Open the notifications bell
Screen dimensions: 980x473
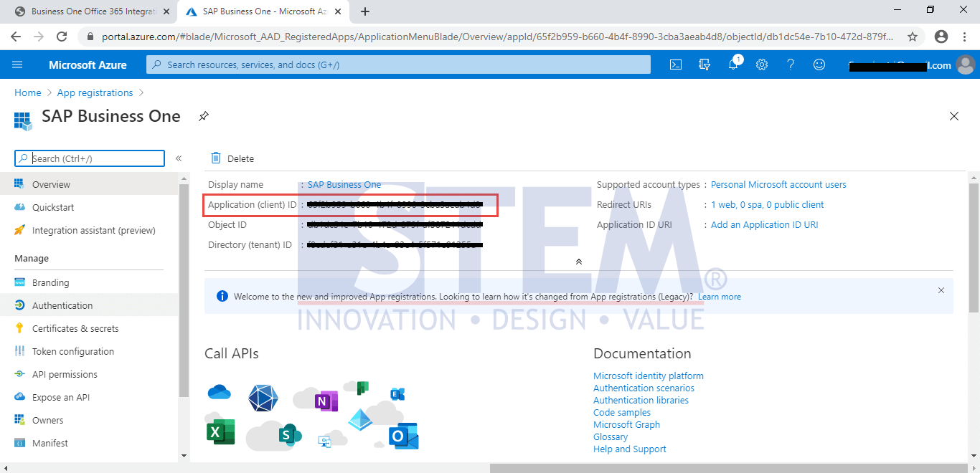point(733,64)
